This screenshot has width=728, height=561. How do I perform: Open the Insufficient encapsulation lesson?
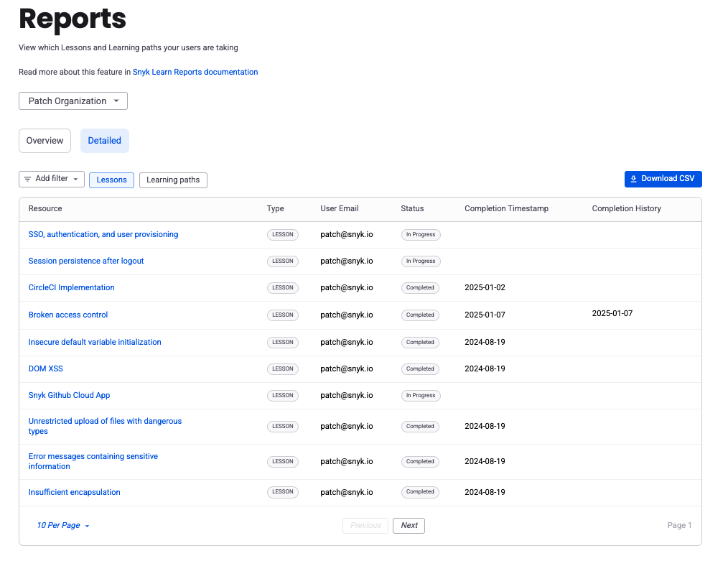tap(75, 492)
